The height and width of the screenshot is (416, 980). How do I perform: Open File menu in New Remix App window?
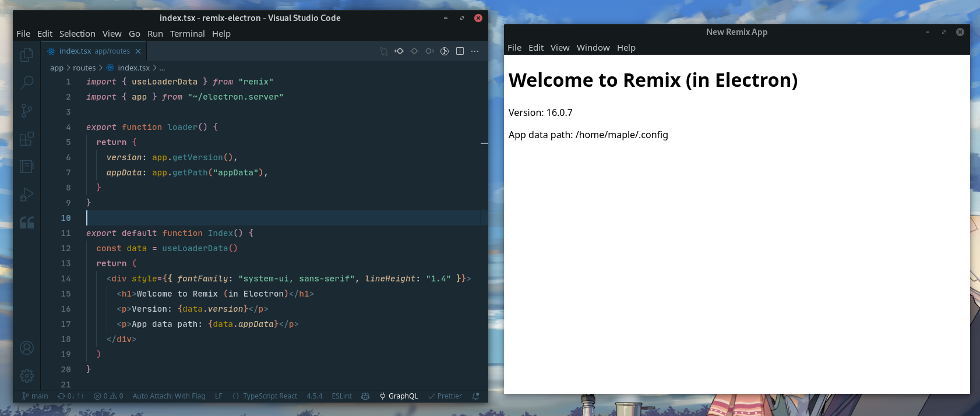click(x=514, y=48)
